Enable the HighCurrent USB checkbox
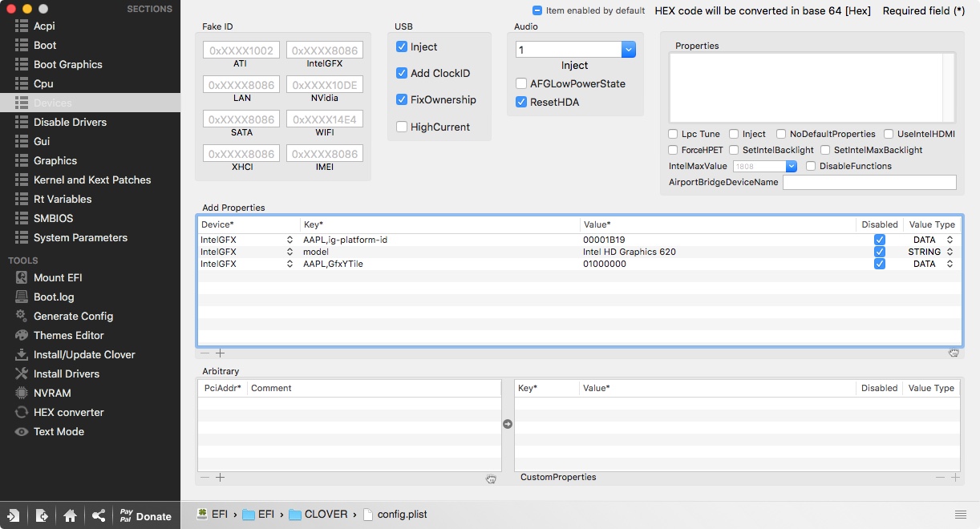Viewport: 980px width, 529px height. click(x=402, y=127)
